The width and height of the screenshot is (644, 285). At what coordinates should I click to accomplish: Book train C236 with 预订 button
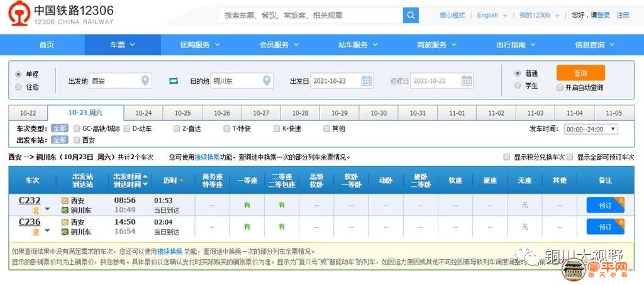(x=605, y=226)
